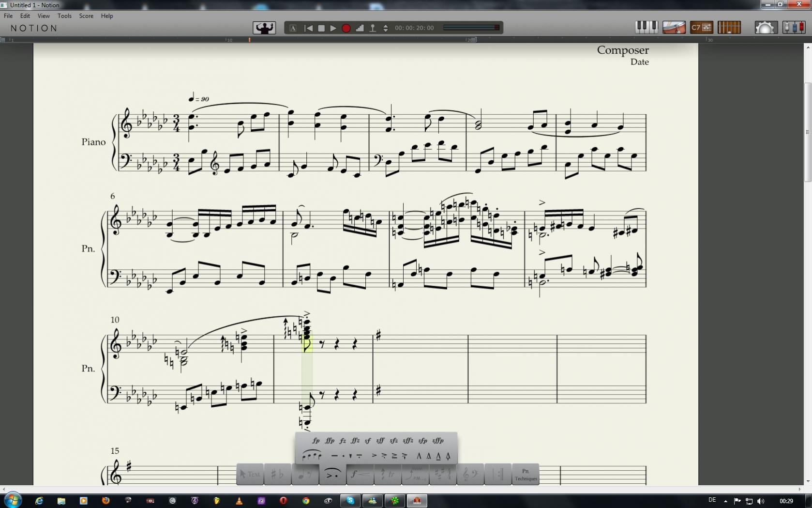This screenshot has height=508, width=812.
Task: Open the C7 chord library
Action: [701, 28]
